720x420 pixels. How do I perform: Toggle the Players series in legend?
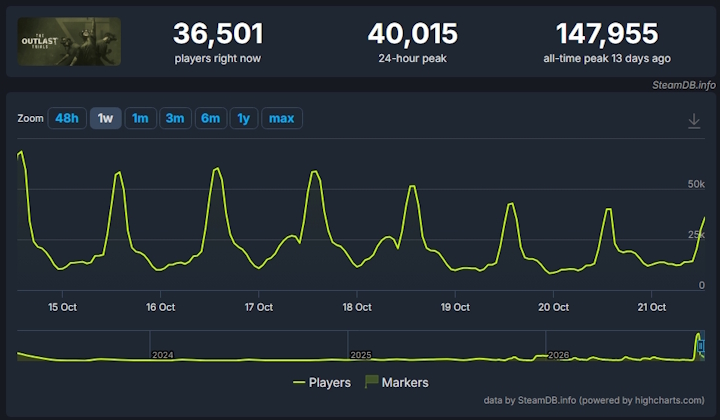322,382
